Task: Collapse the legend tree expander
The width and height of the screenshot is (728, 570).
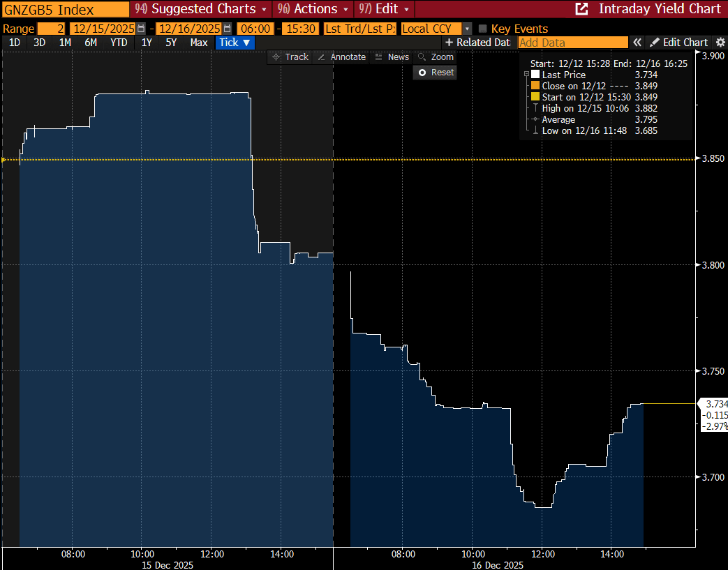Action: coord(526,74)
